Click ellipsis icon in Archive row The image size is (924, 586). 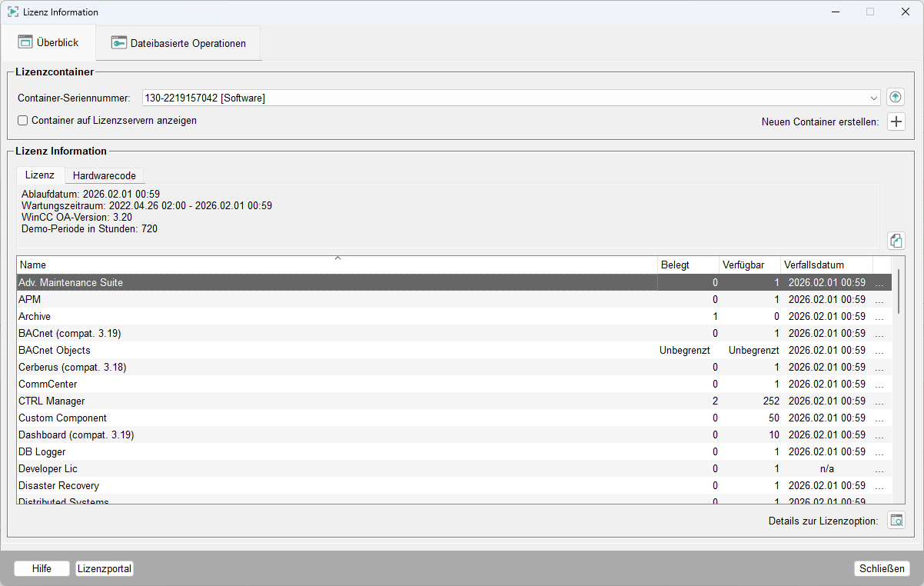879,317
